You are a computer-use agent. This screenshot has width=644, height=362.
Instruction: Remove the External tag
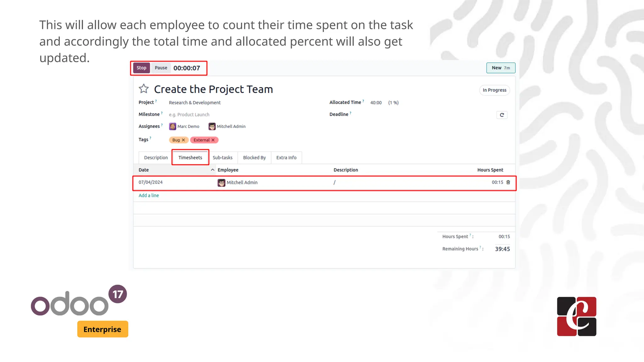point(213,140)
